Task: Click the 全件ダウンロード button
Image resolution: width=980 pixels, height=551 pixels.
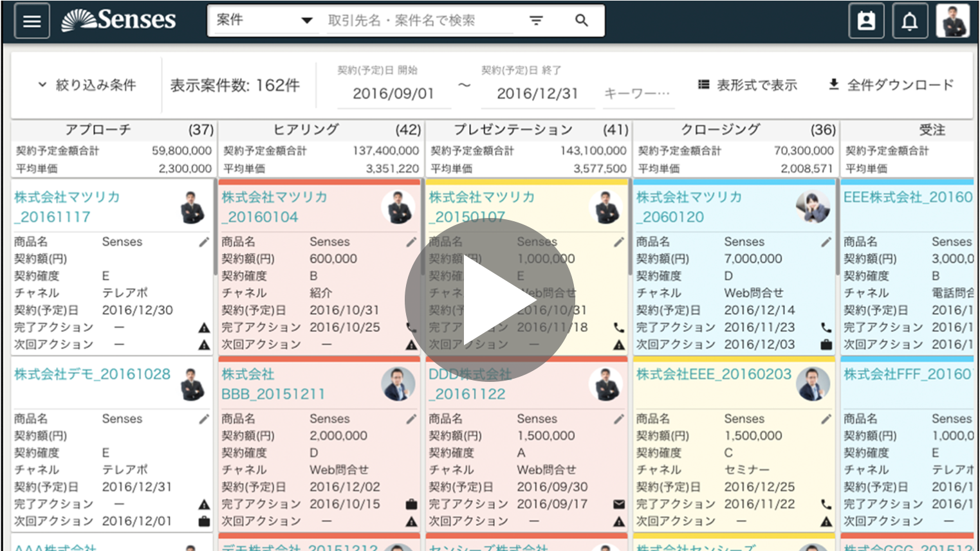Action: [891, 85]
